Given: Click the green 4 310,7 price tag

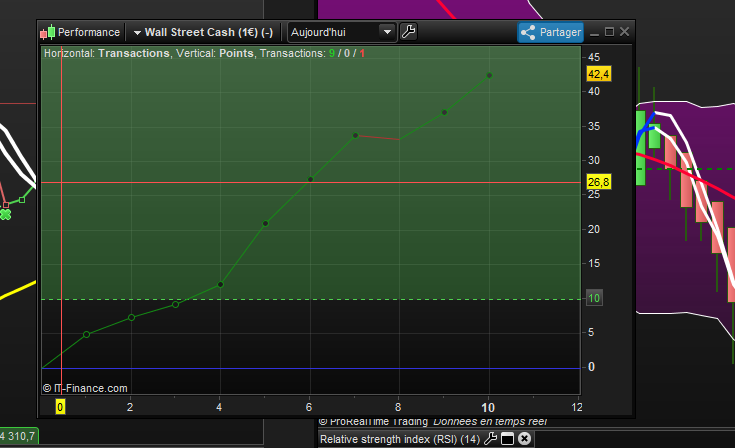Looking at the screenshot, I should pyautogui.click(x=18, y=436).
